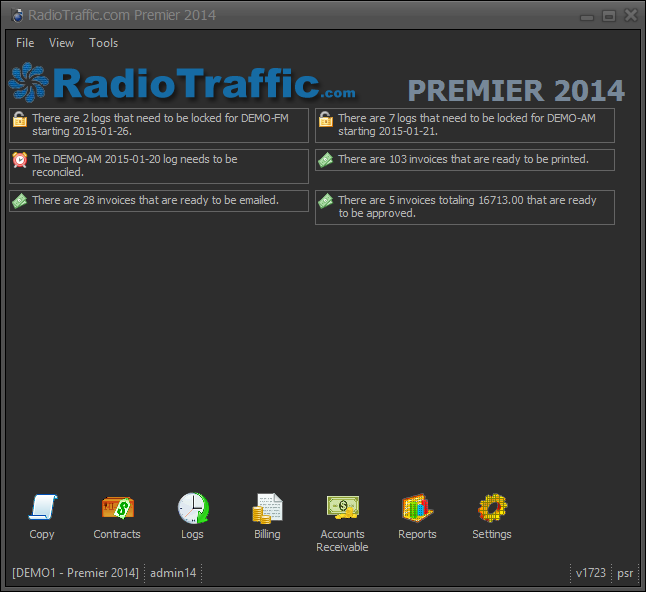Open the Copy module icon
The width and height of the screenshot is (646, 592).
(42, 508)
